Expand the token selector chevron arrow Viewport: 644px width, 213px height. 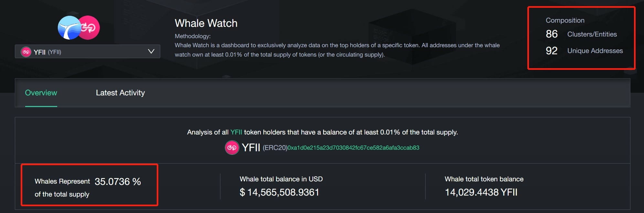click(151, 51)
